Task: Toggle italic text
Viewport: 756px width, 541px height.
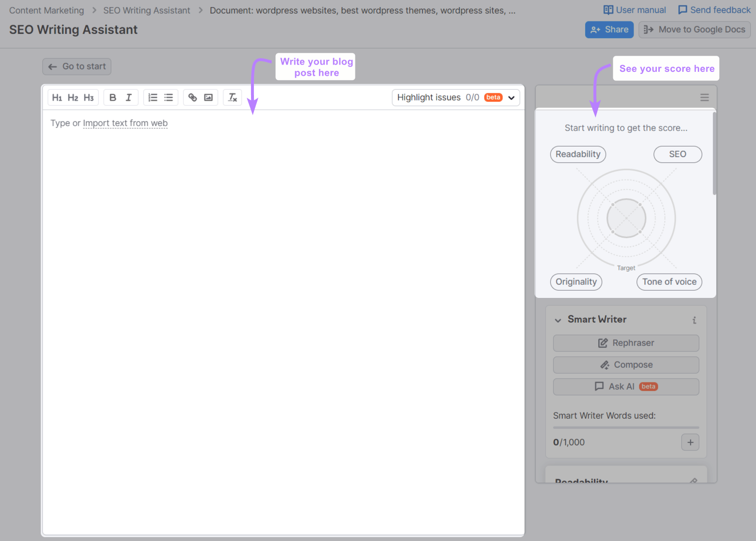Action: 128,97
